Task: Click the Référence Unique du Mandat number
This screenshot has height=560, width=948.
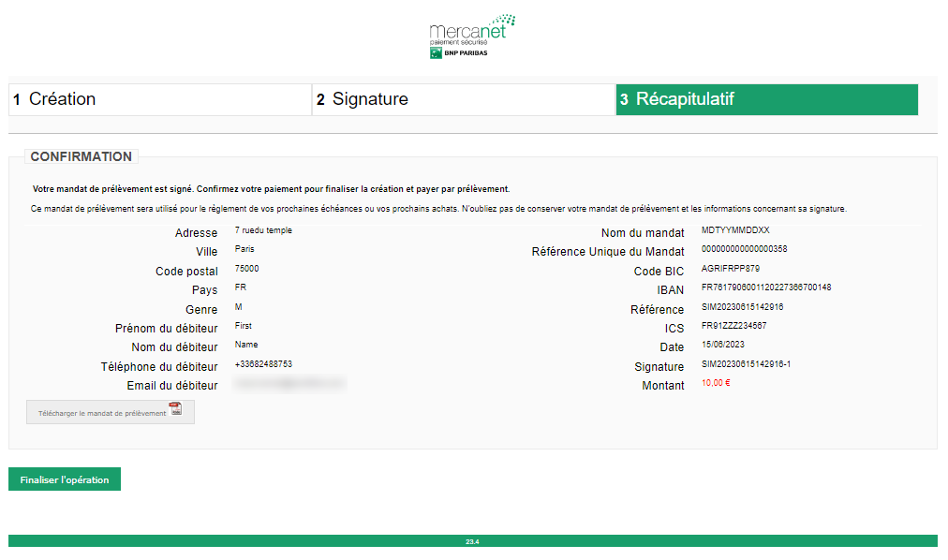Action: click(744, 249)
